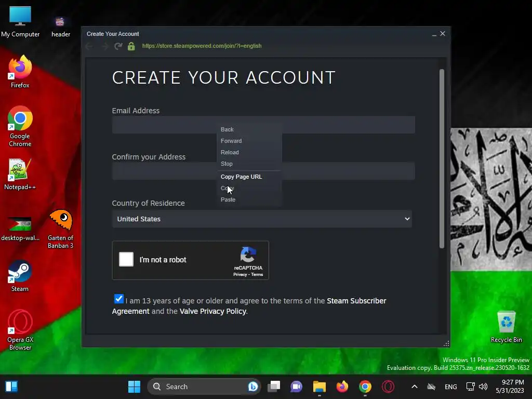The height and width of the screenshot is (399, 532).
Task: Open Widgets panel icon on taskbar
Action: click(11, 387)
